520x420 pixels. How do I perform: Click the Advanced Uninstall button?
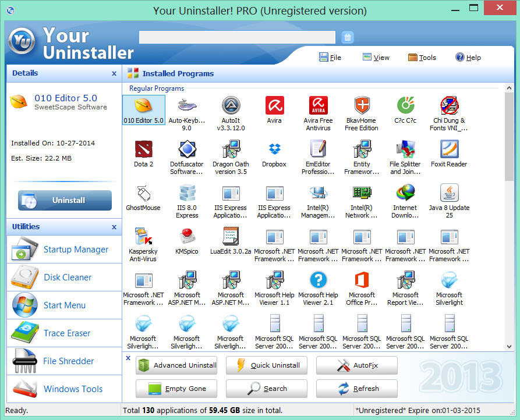tap(176, 365)
